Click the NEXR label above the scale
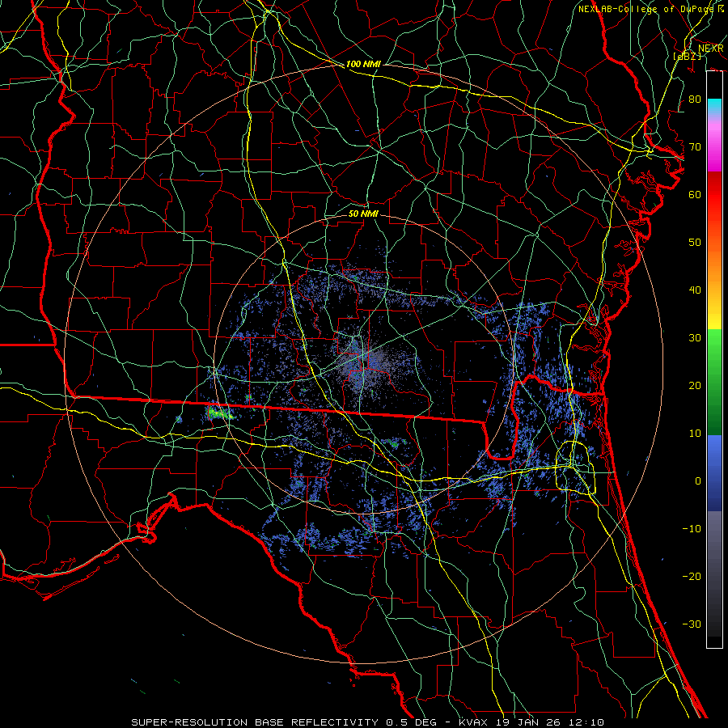 tap(711, 49)
